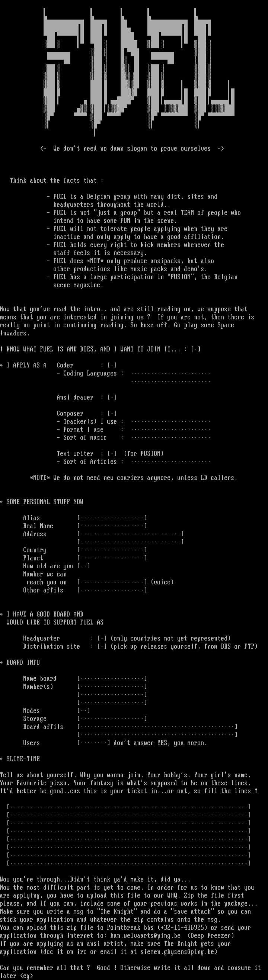Screen dimensions: 268x980
Task: Click the 'How old are you' field
Action: click(x=84, y=566)
